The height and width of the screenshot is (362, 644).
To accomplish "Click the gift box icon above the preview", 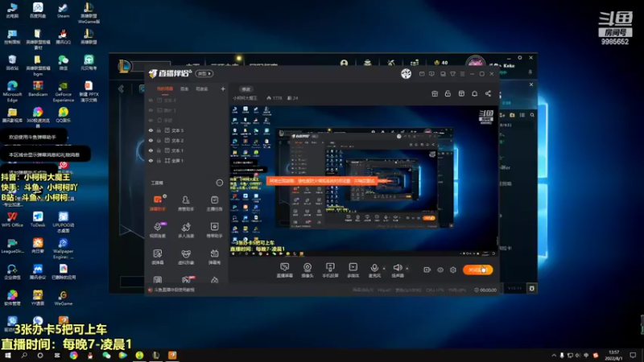I will (435, 93).
